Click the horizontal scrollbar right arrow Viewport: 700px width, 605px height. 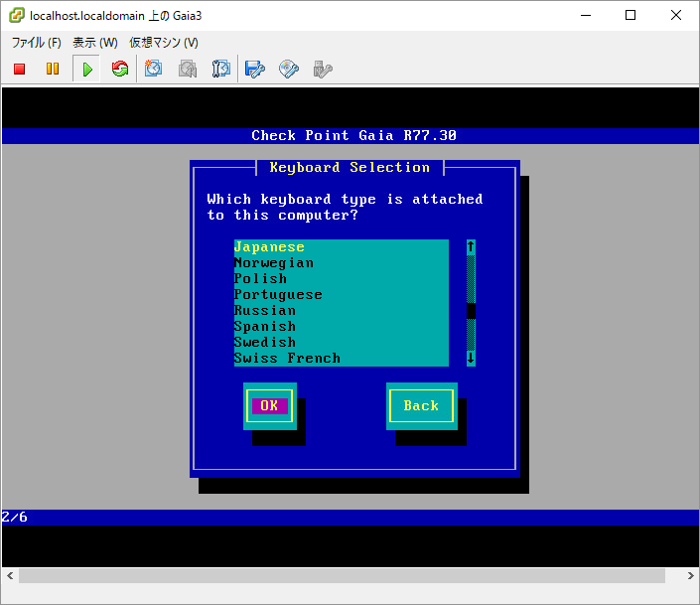point(690,576)
